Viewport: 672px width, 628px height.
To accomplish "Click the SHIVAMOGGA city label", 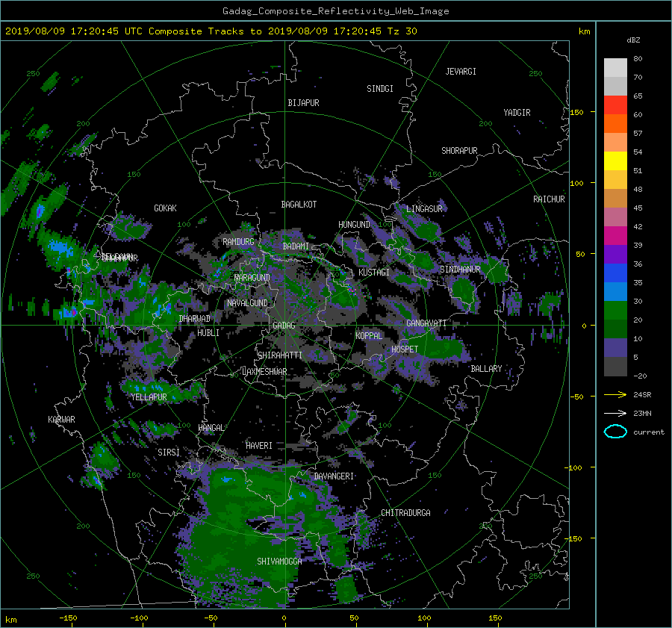I will coord(279,561).
